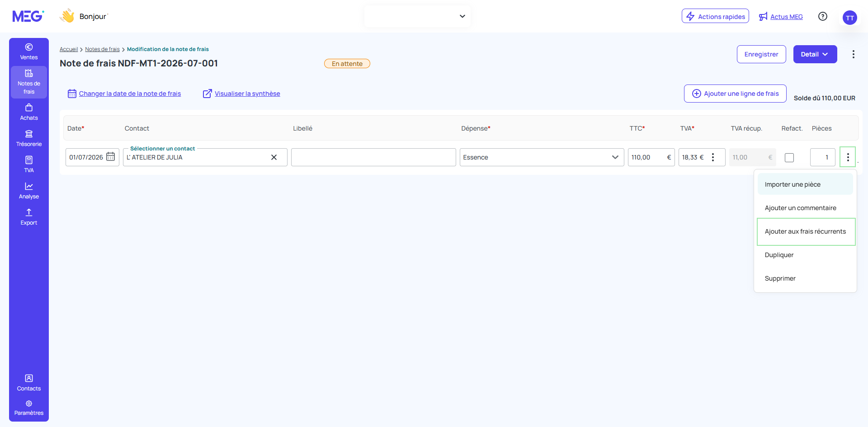Image resolution: width=868 pixels, height=427 pixels.
Task: Click the Pièces count field
Action: click(823, 157)
